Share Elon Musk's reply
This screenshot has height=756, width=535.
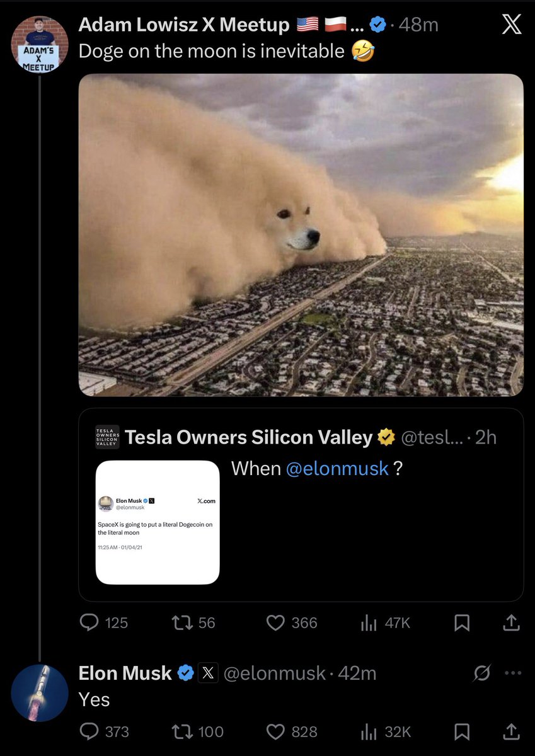point(512,731)
